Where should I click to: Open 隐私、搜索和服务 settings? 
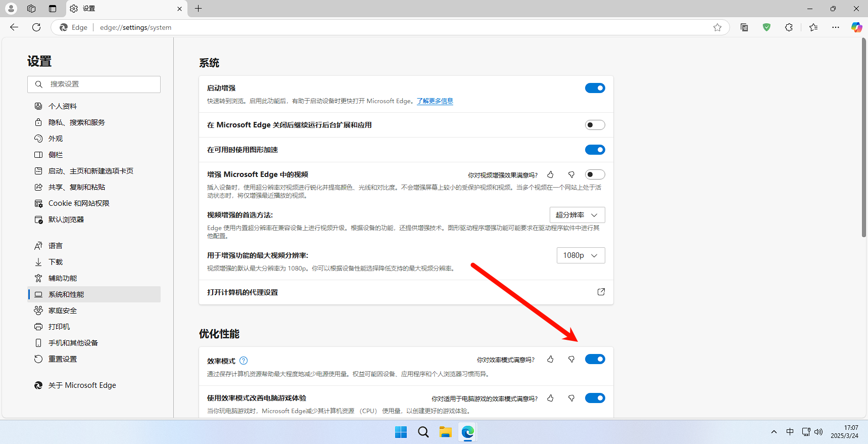point(94,122)
